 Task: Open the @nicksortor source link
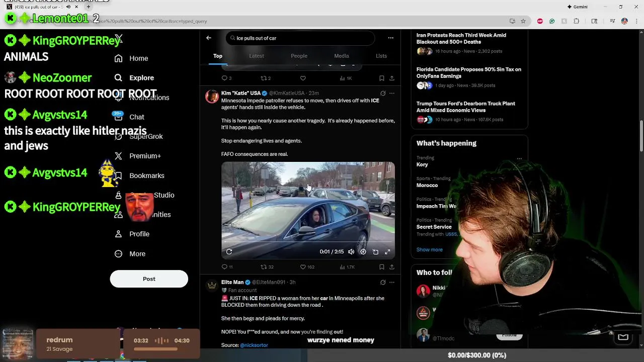coord(254,345)
